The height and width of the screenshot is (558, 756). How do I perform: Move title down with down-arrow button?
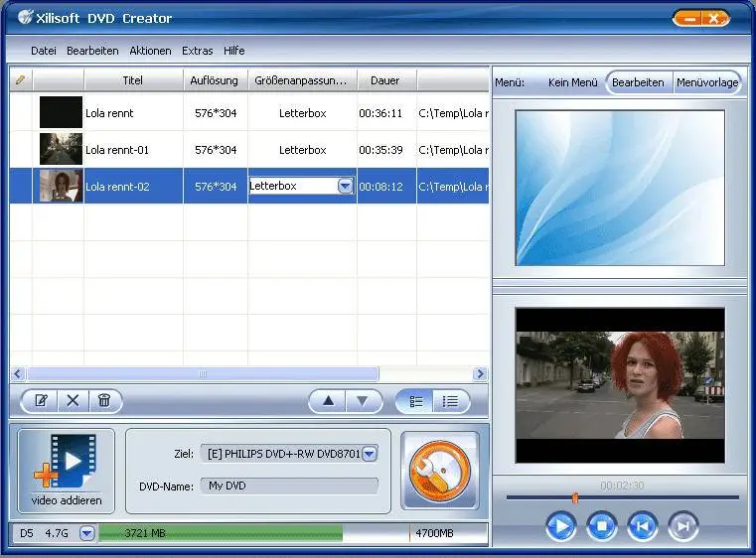pyautogui.click(x=363, y=401)
